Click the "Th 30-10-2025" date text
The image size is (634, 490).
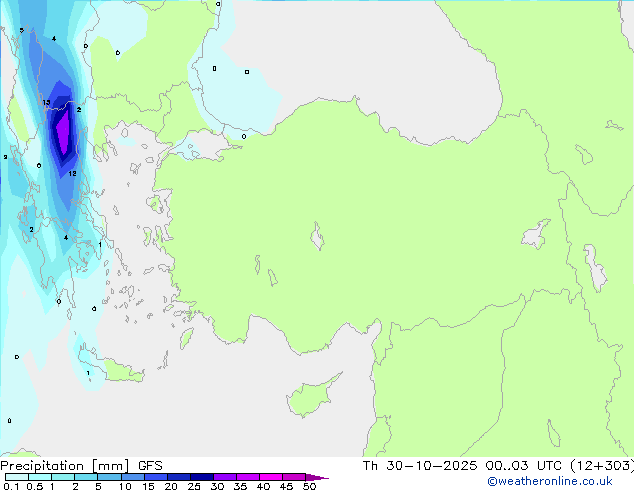[420, 466]
